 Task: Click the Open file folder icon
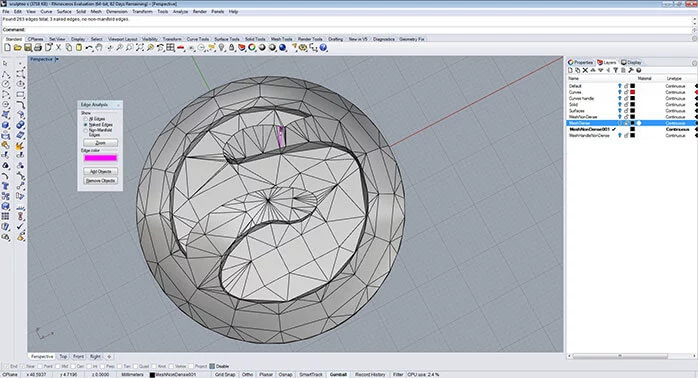click(17, 48)
